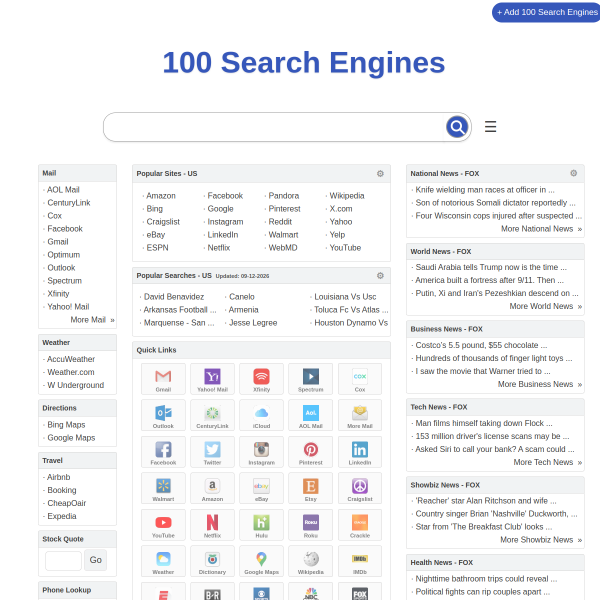This screenshot has height=600, width=600.
Task: Focus the main search input field
Action: pos(274,127)
